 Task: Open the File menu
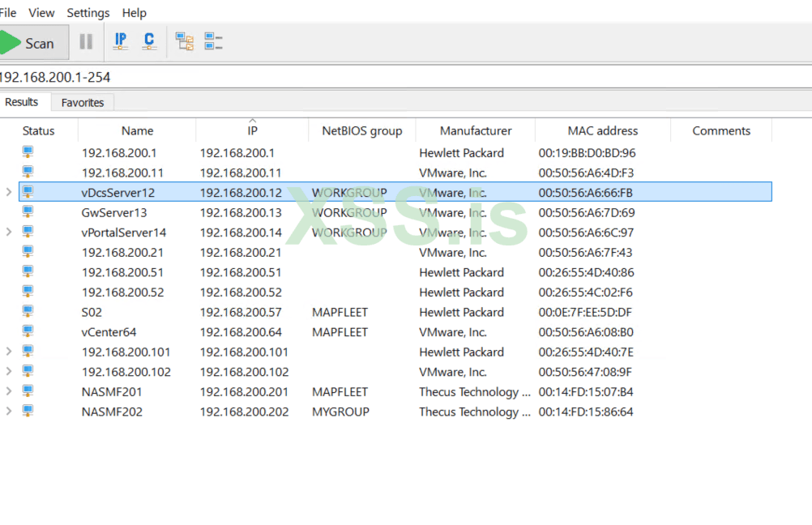click(7, 12)
